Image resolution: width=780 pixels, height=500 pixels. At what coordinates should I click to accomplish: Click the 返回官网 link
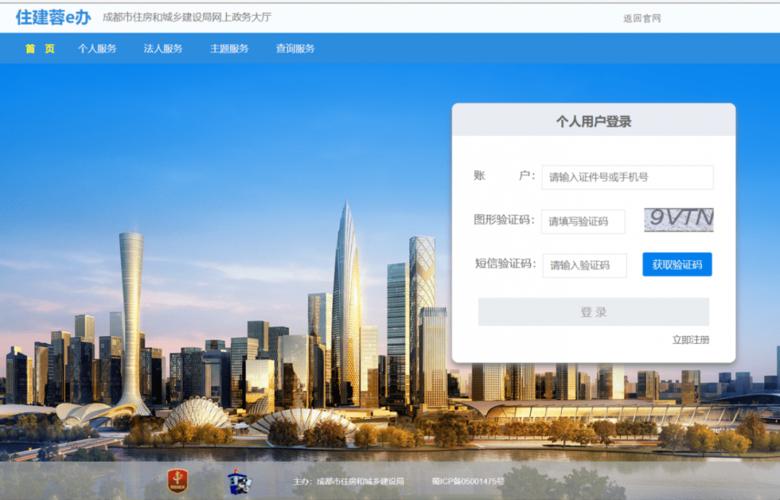tap(642, 18)
